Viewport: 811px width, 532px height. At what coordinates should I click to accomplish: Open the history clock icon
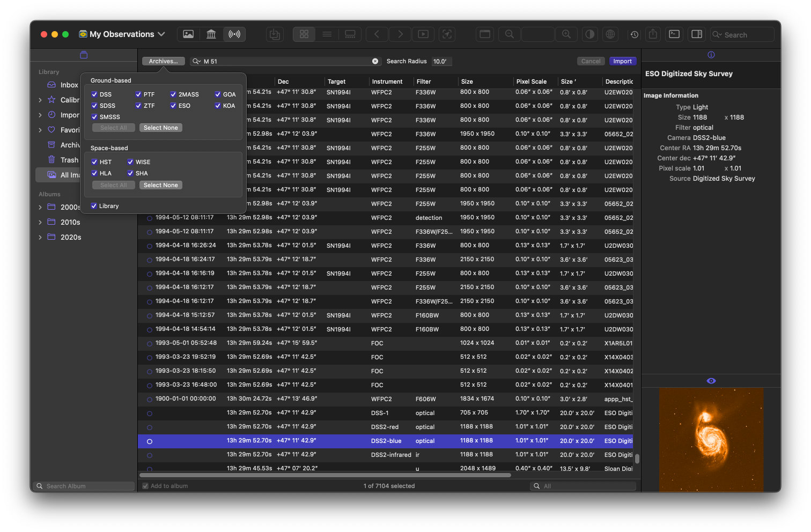click(x=635, y=34)
